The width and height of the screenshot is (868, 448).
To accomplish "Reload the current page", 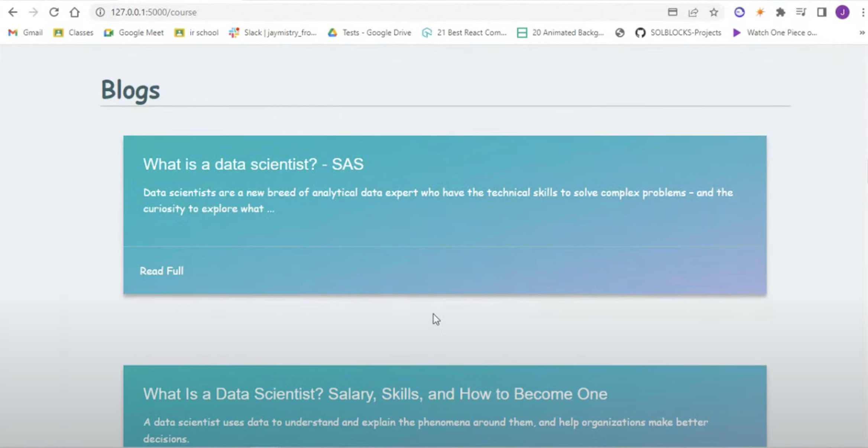I will (x=54, y=12).
